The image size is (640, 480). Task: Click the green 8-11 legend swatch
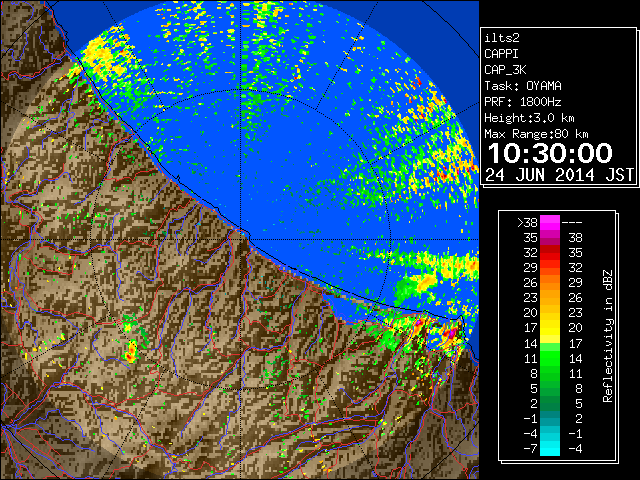[550, 373]
